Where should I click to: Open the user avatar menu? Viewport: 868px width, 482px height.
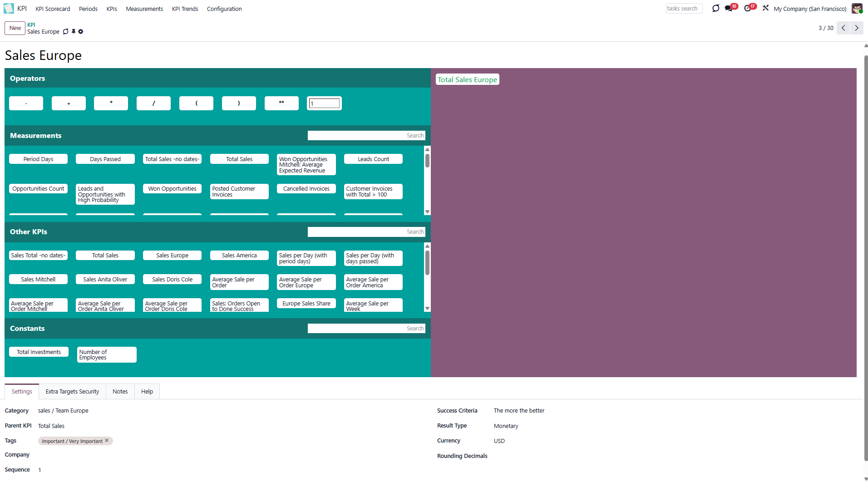pyautogui.click(x=857, y=9)
